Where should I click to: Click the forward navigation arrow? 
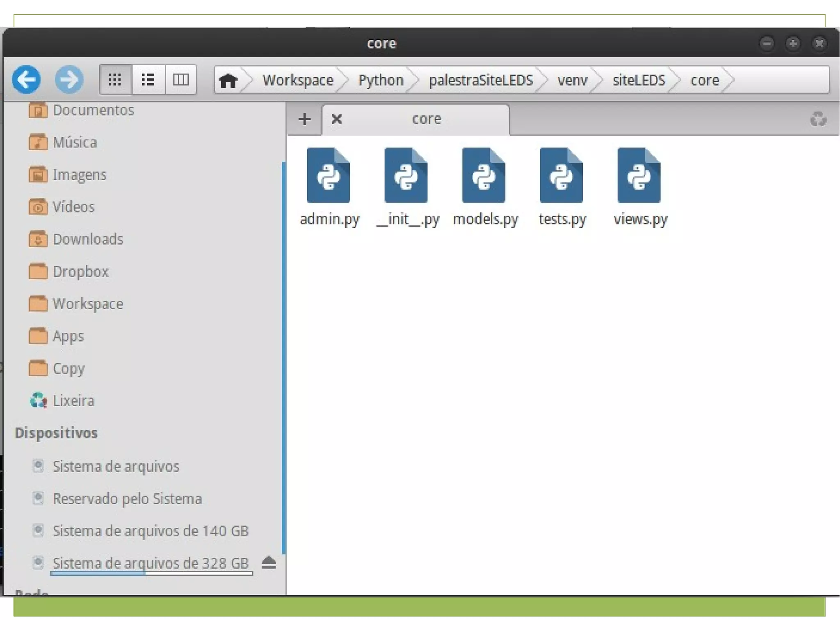click(x=69, y=79)
